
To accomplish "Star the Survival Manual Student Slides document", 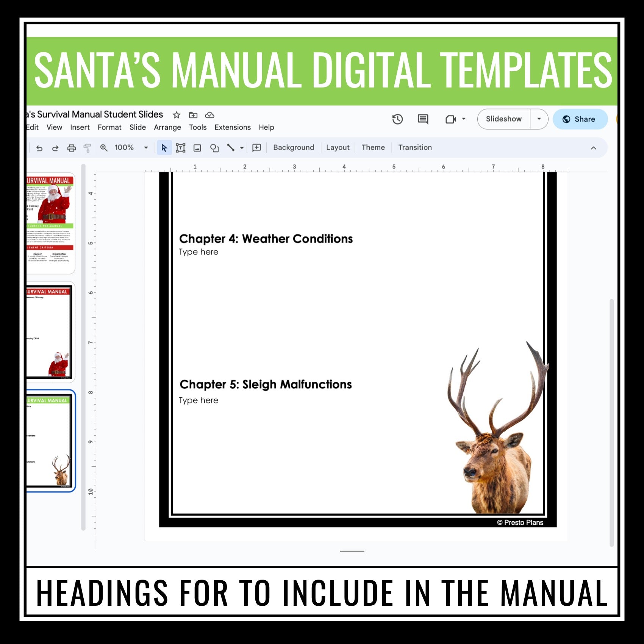I will [177, 115].
